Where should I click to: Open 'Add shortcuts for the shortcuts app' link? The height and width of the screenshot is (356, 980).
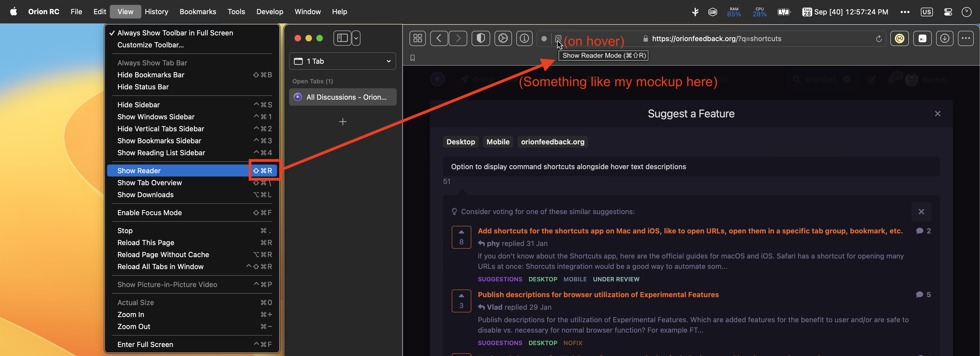(x=690, y=231)
